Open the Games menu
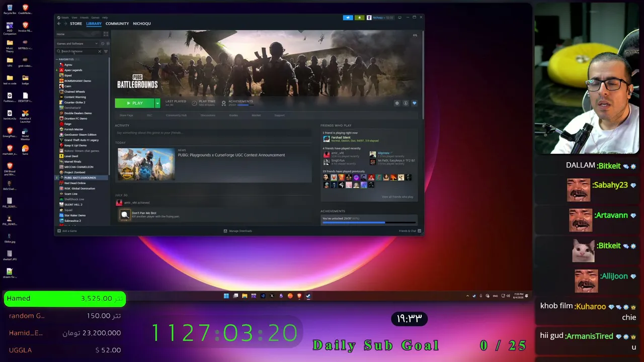The image size is (644, 362). 95,18
